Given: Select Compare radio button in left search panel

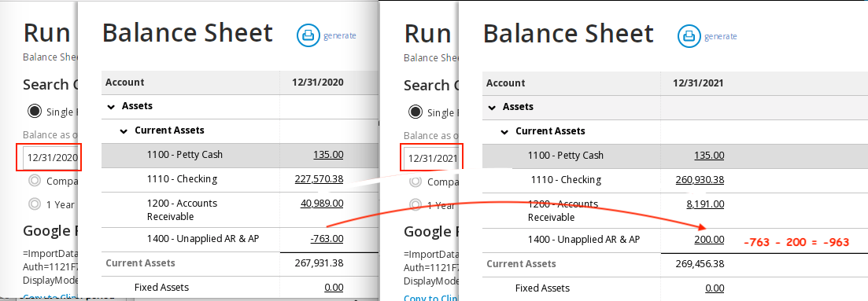Looking at the screenshot, I should pos(35,181).
